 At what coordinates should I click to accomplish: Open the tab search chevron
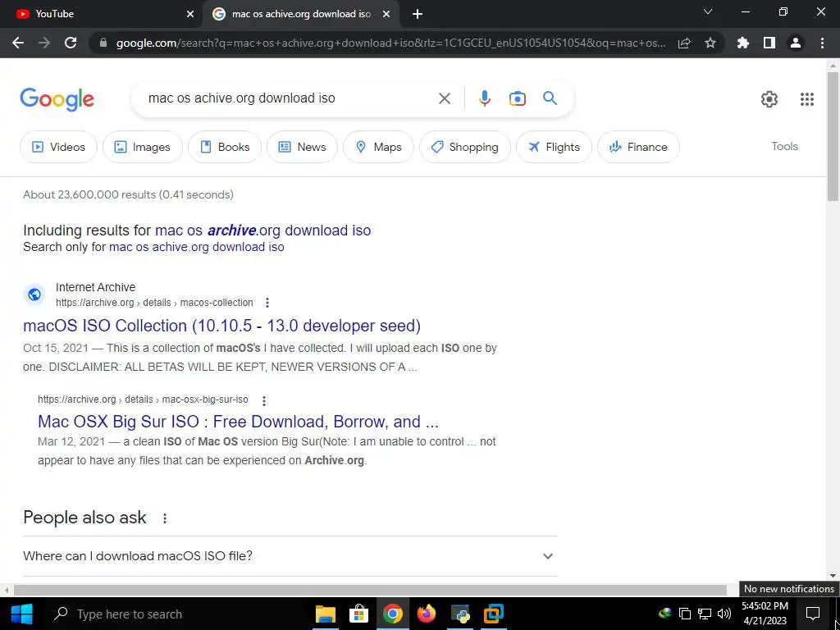coord(708,11)
